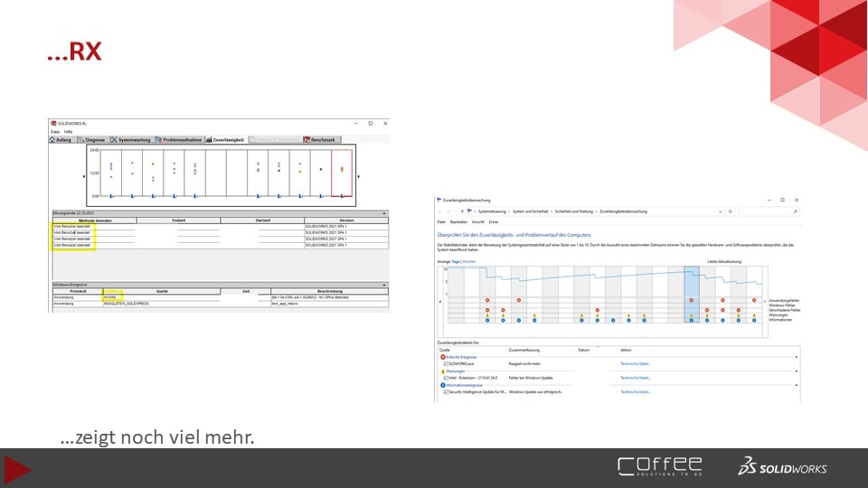Select the last 'Vom Benutzer beendet' row

(x=221, y=245)
